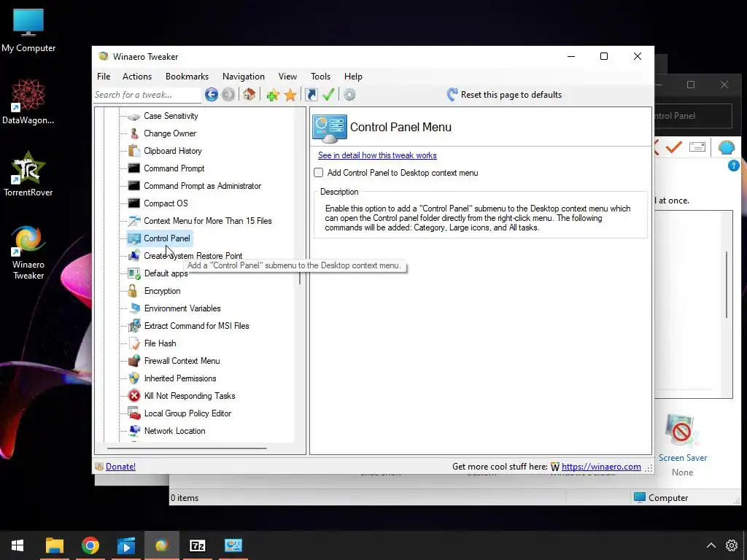Click the export shortcut arrow toolbar icon

pos(311,94)
